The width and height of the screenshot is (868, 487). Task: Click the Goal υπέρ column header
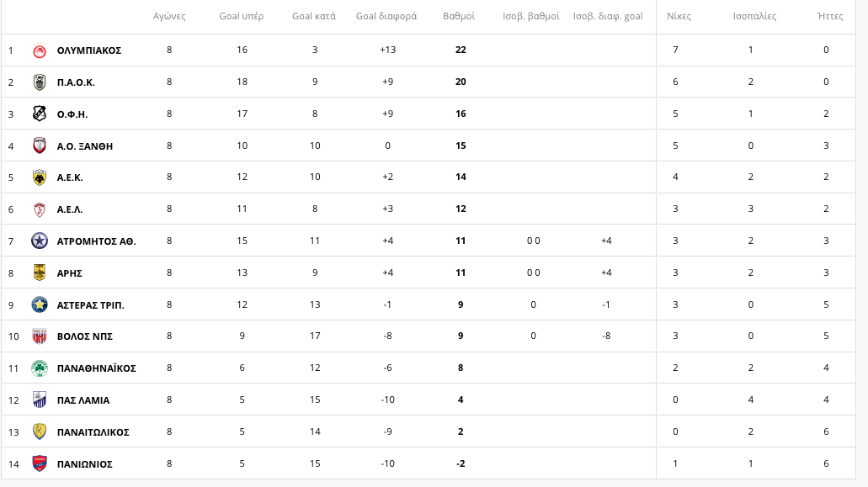tap(242, 17)
